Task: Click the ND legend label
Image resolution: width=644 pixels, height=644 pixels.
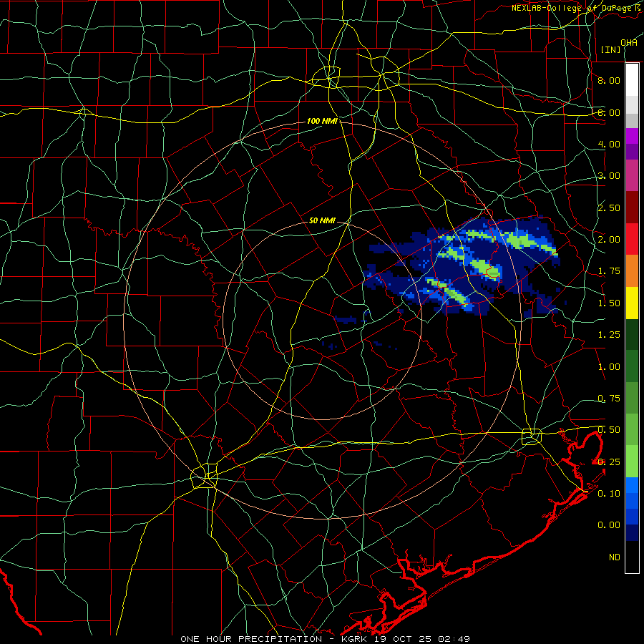Action: click(615, 557)
